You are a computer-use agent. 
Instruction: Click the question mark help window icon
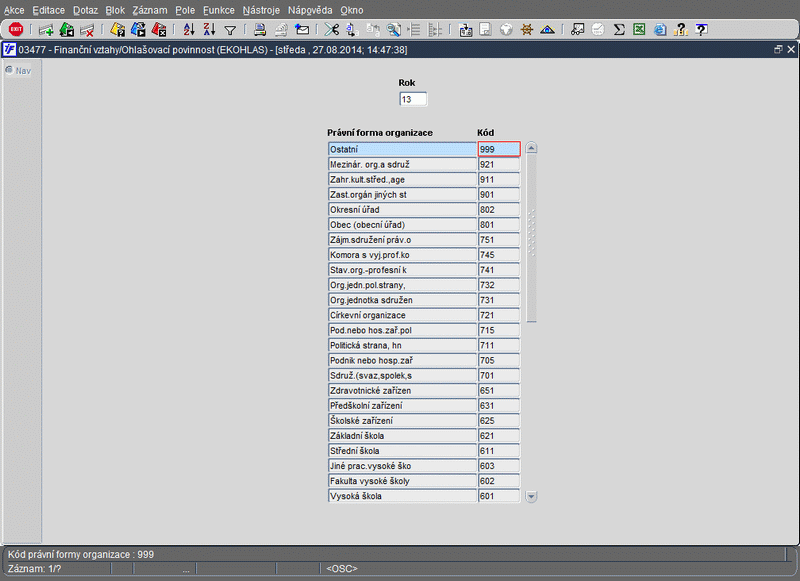[702, 30]
